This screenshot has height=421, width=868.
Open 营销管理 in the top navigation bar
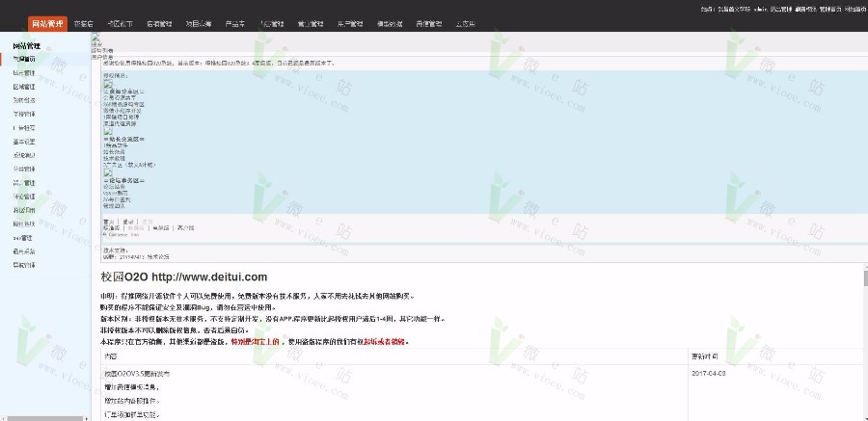(310, 24)
